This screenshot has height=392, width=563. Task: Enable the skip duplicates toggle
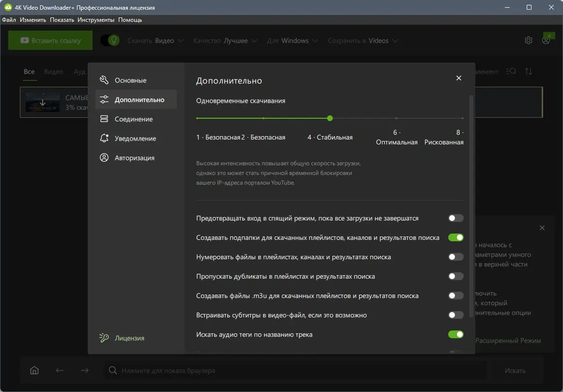(455, 277)
